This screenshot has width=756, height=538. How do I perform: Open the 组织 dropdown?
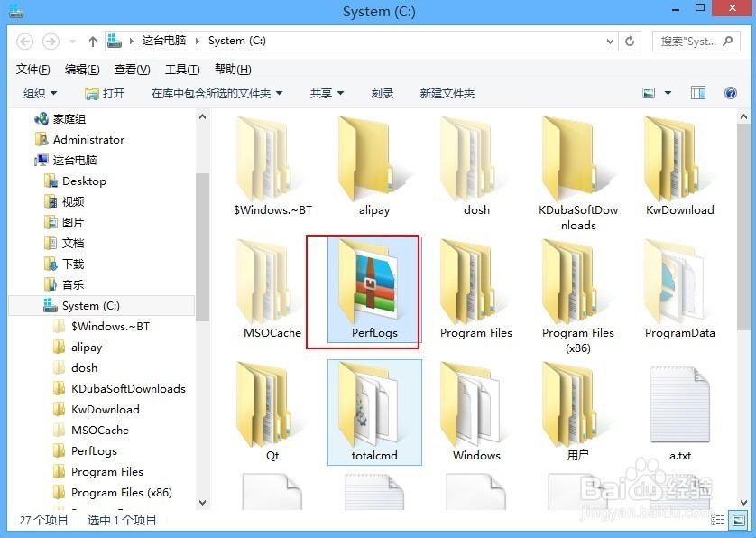tap(40, 93)
